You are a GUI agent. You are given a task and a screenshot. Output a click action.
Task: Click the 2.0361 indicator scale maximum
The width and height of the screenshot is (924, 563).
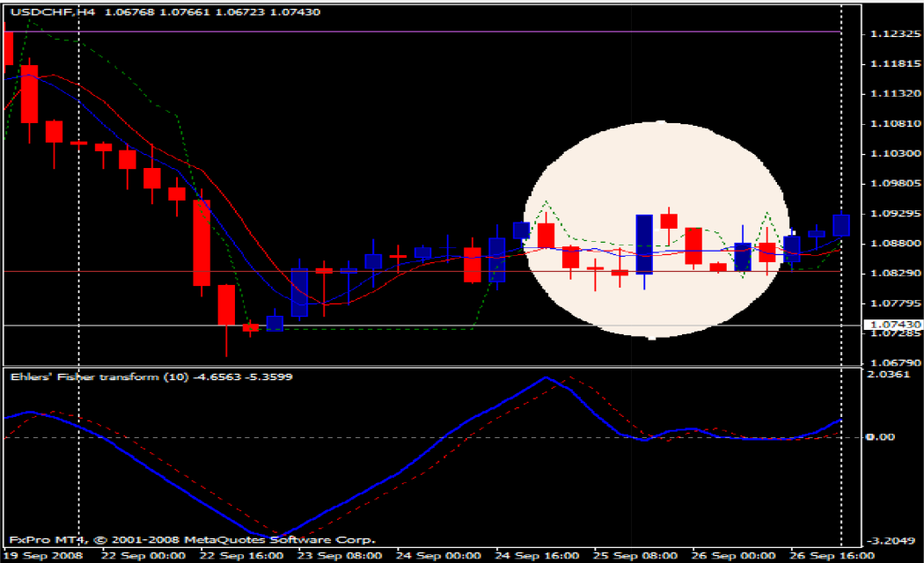891,374
